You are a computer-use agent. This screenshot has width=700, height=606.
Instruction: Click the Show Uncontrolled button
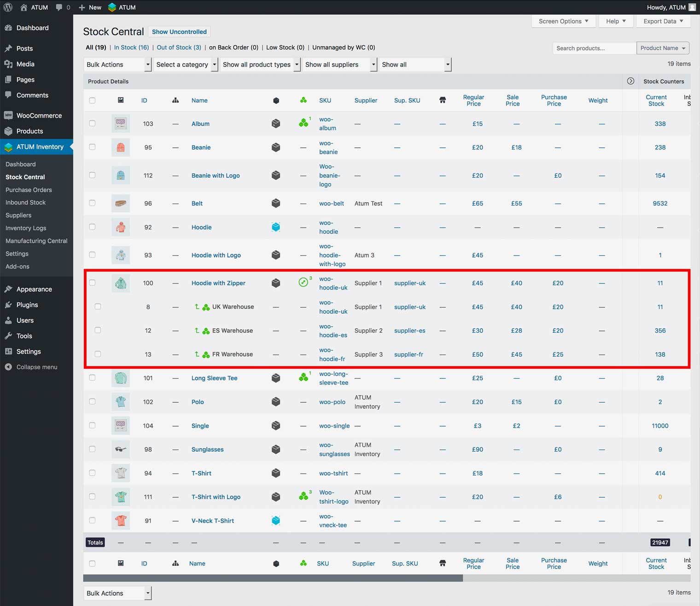pos(179,32)
